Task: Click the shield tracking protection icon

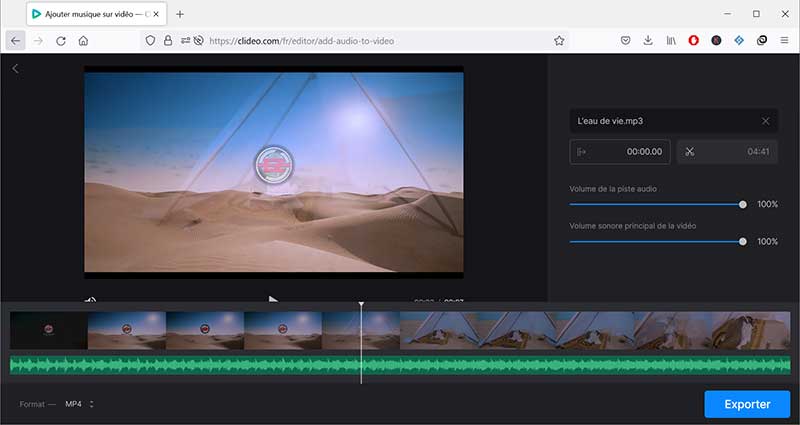Action: click(150, 40)
